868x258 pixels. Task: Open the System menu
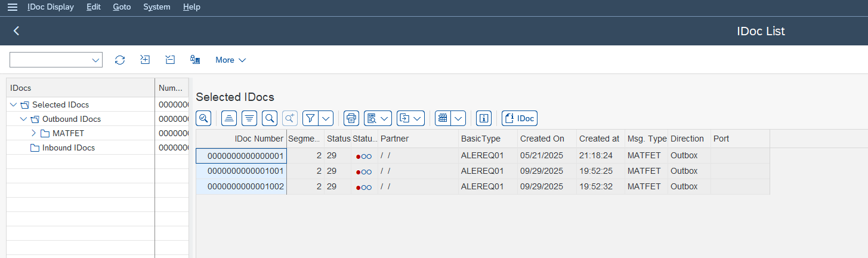(x=157, y=7)
